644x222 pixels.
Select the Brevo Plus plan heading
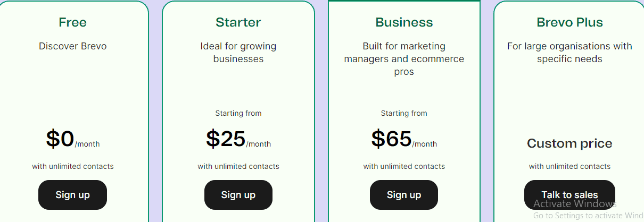[569, 22]
